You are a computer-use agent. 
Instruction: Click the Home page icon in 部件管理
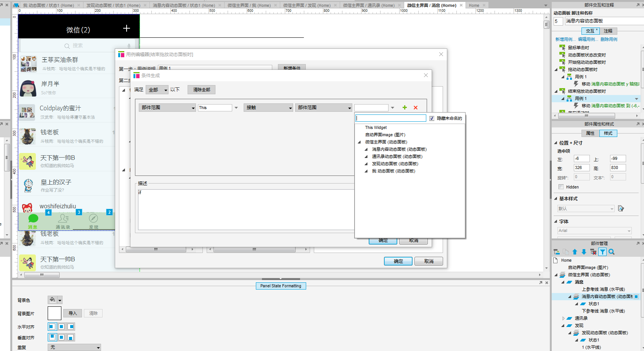[x=556, y=260]
